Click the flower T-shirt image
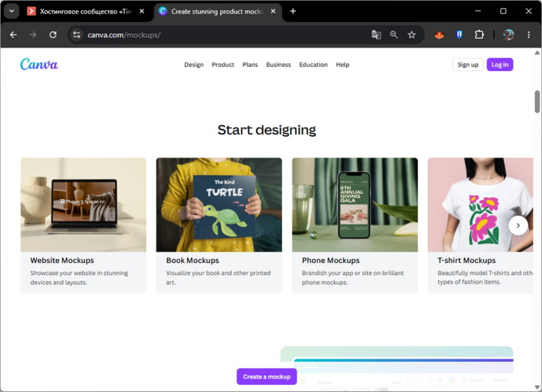Image resolution: width=542 pixels, height=392 pixels. (x=481, y=205)
